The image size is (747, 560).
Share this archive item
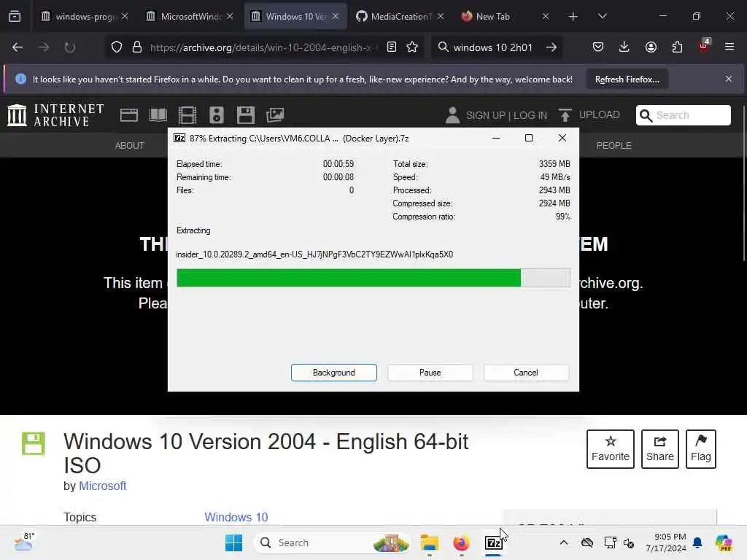[659, 449]
